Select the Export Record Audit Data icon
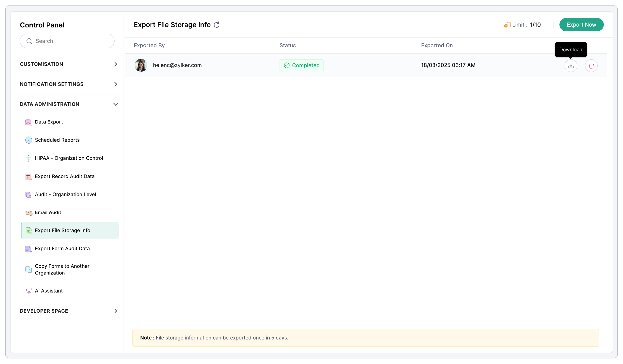 [x=28, y=176]
